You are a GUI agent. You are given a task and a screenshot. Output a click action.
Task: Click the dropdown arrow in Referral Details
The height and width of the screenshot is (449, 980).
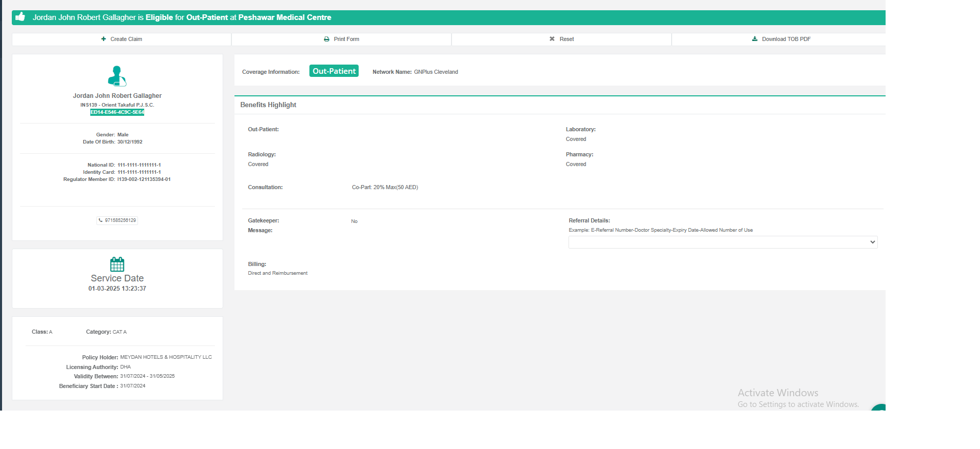click(x=872, y=242)
